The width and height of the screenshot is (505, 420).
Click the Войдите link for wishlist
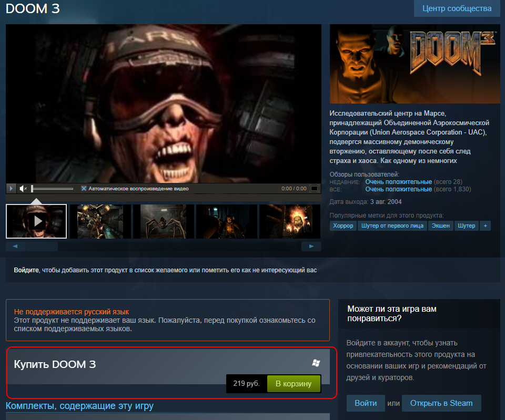26,270
